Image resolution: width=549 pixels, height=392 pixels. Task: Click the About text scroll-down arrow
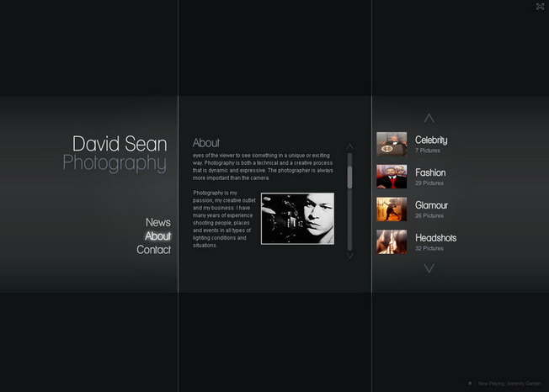coord(349,256)
